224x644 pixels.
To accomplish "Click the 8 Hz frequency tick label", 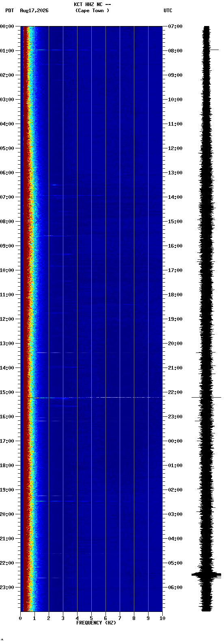I will click(x=134, y=618).
